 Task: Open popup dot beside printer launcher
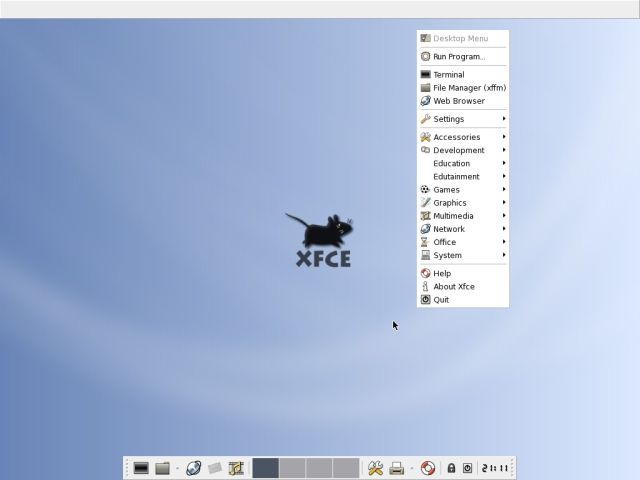click(x=412, y=468)
